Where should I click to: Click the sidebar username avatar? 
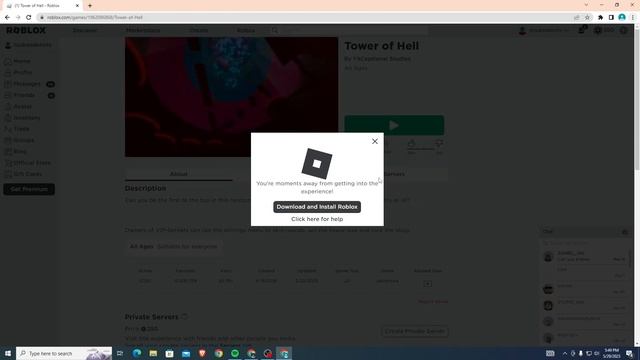(8, 45)
